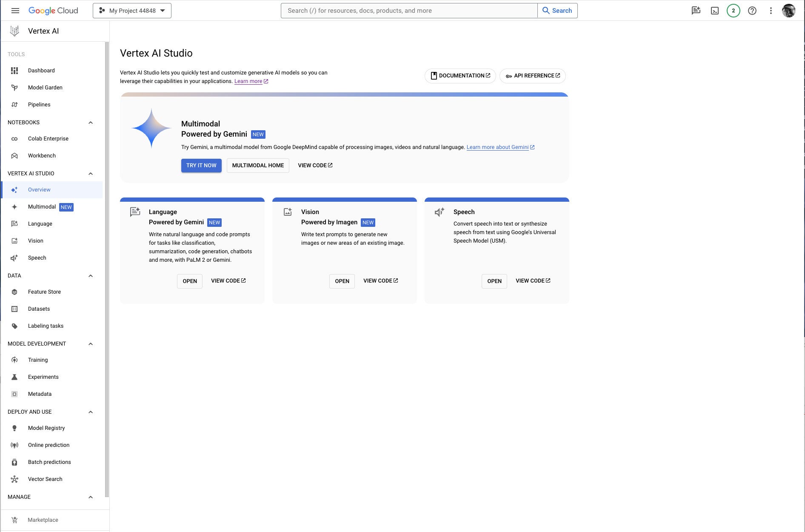Click the MULTIMODAL HOME button
The image size is (805, 532).
[258, 166]
